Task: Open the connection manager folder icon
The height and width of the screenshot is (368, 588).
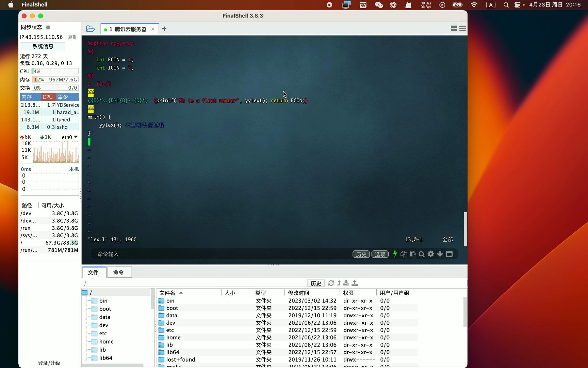Action: click(90, 29)
